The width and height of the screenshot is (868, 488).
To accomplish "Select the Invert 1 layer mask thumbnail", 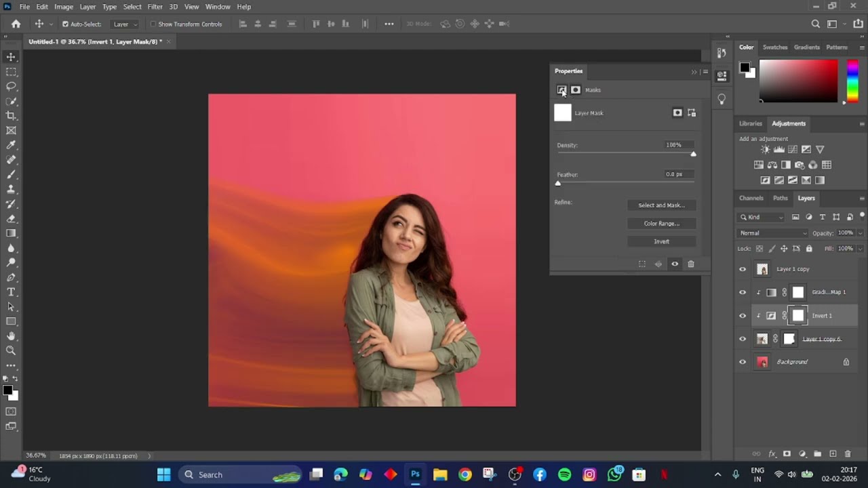I will point(798,316).
